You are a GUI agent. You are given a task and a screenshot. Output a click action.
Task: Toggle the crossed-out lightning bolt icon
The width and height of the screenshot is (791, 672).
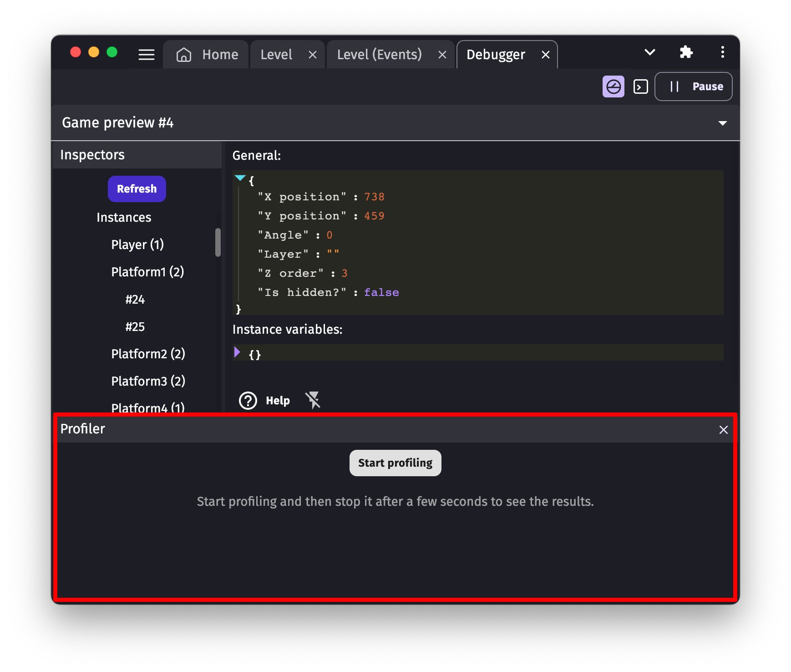(313, 401)
